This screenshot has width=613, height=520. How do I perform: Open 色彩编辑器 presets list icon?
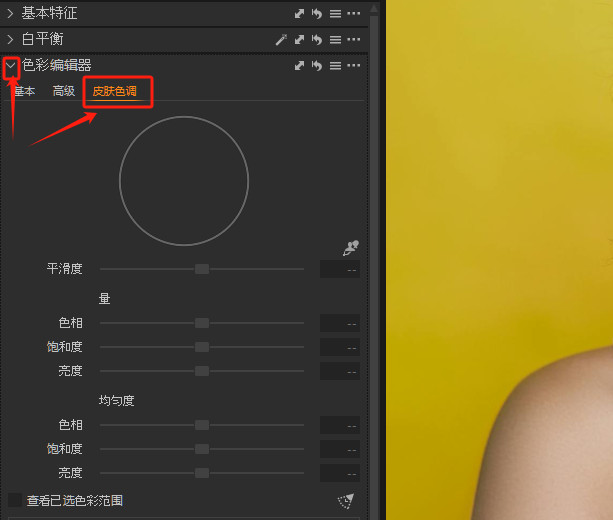tap(335, 65)
